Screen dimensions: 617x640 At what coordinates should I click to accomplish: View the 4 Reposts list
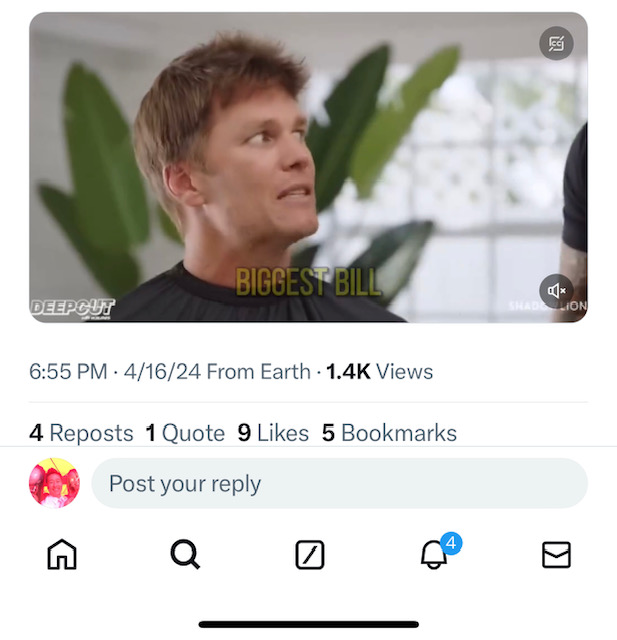[x=81, y=433]
